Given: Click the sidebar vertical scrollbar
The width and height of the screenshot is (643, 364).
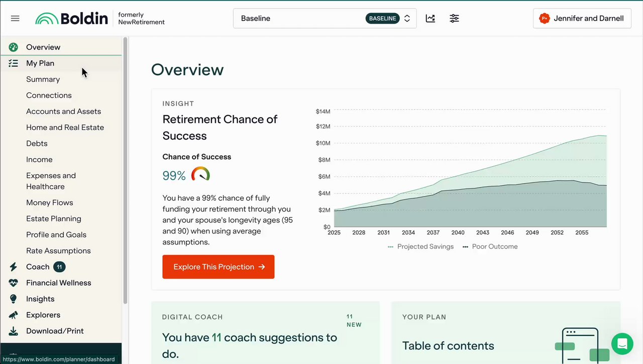Looking at the screenshot, I should coord(125,171).
